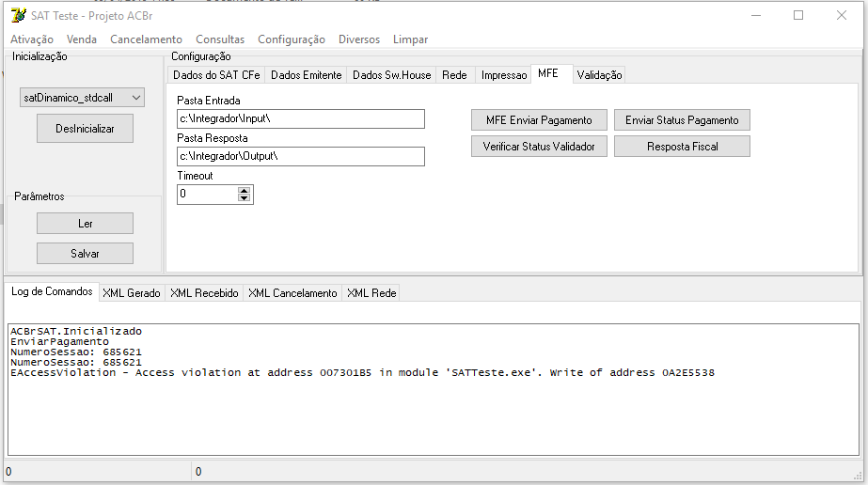
Task: Increase Timeout with the up spinner arrow
Action: (x=244, y=190)
